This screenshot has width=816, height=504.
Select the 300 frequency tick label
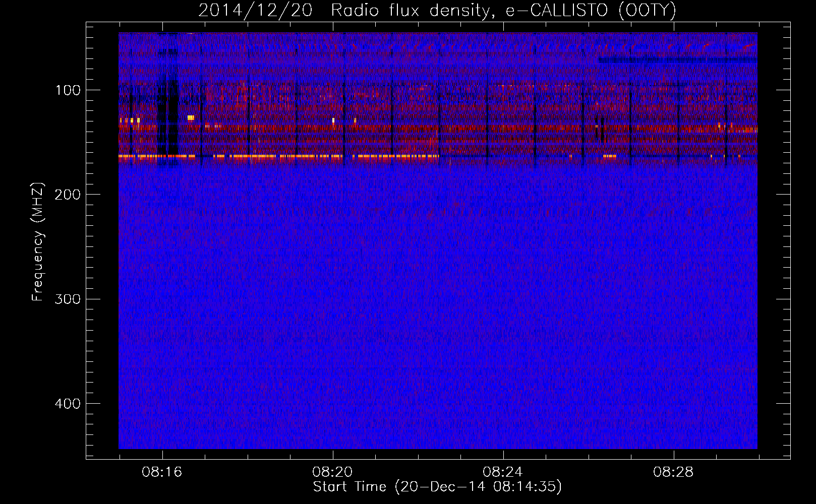coord(68,299)
